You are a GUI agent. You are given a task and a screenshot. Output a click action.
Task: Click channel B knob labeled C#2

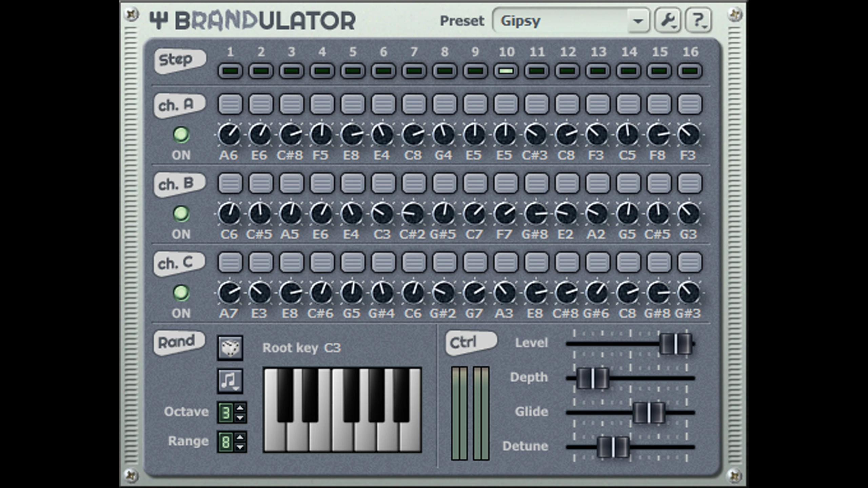pos(413,213)
